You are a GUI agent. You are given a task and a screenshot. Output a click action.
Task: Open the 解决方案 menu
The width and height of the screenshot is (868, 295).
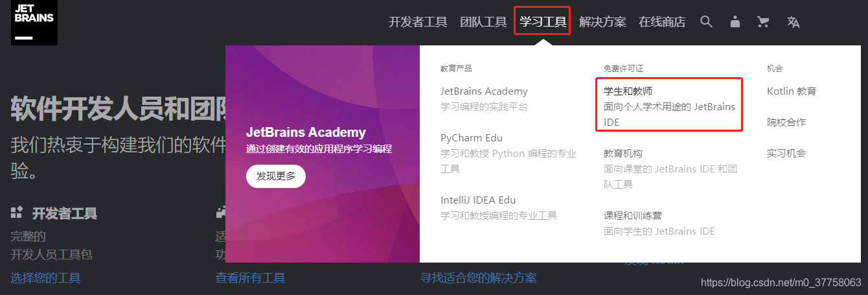pyautogui.click(x=602, y=22)
